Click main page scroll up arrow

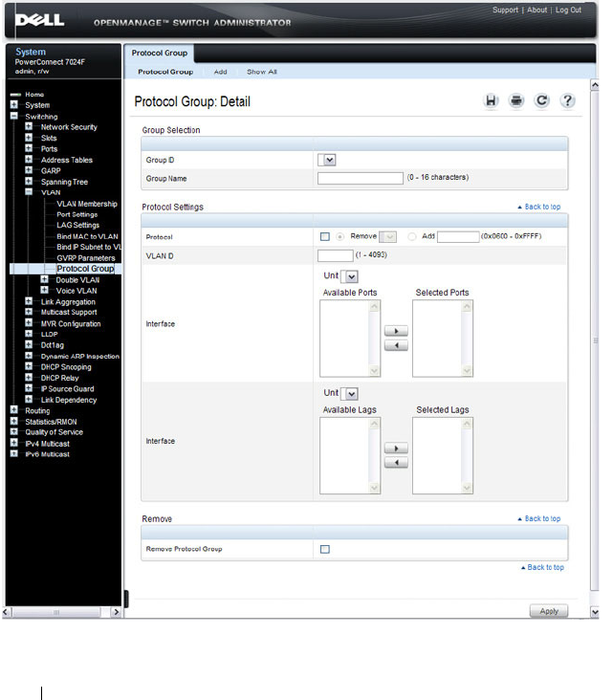click(x=594, y=85)
